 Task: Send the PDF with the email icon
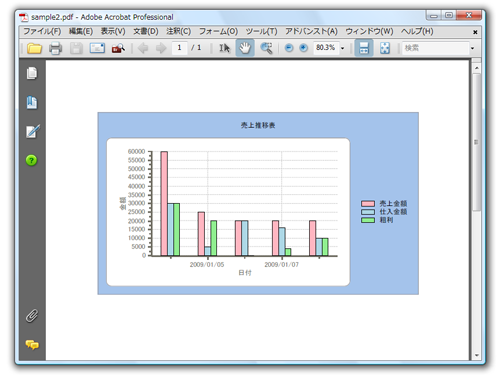click(97, 48)
